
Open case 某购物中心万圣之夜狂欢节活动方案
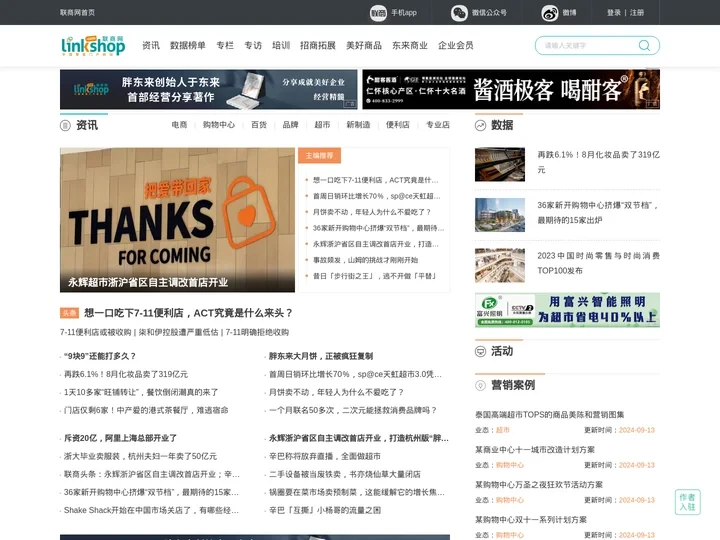tap(539, 484)
